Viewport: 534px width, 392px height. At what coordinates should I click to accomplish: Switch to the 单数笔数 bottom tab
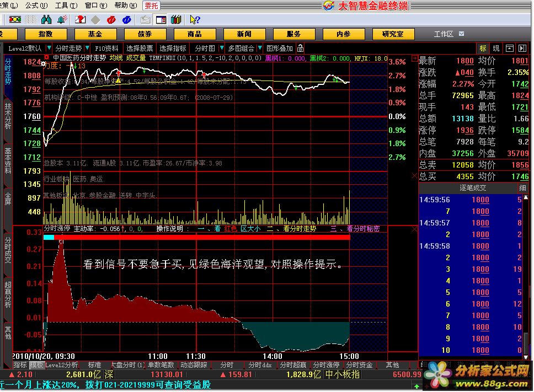[161, 365]
